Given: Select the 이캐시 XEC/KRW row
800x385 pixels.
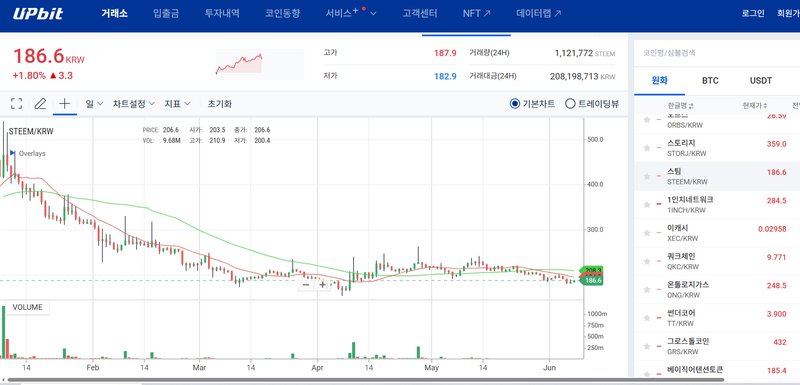Looking at the screenshot, I should (x=717, y=234).
